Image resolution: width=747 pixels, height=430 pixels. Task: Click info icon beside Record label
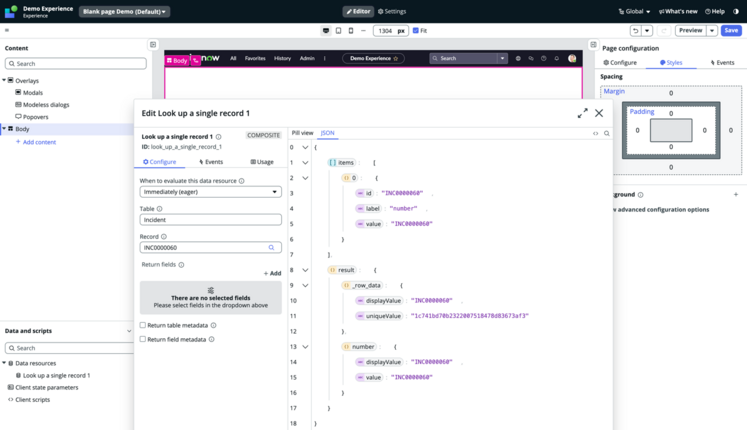pos(164,237)
